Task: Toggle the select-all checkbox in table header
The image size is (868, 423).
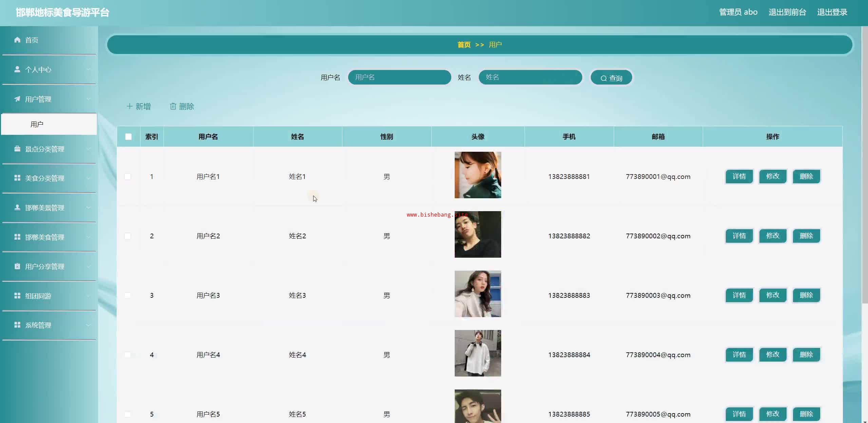Action: pos(128,136)
